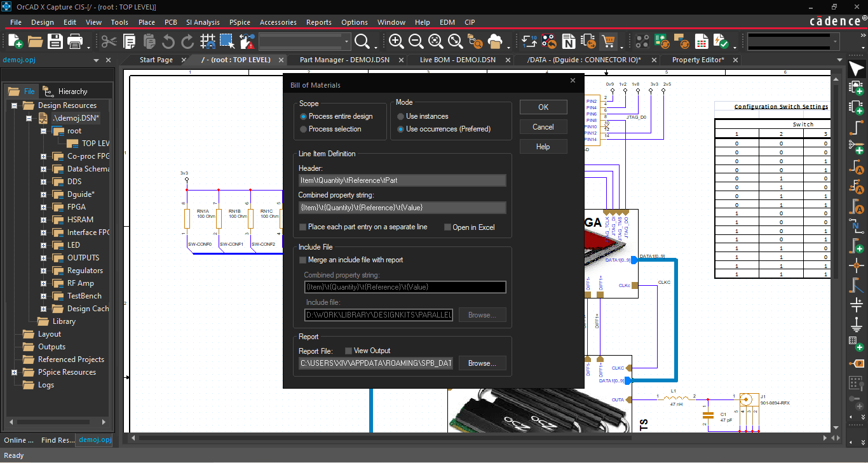Switch to the Start Page tab
Screen dimensions: 868x463
pos(156,60)
